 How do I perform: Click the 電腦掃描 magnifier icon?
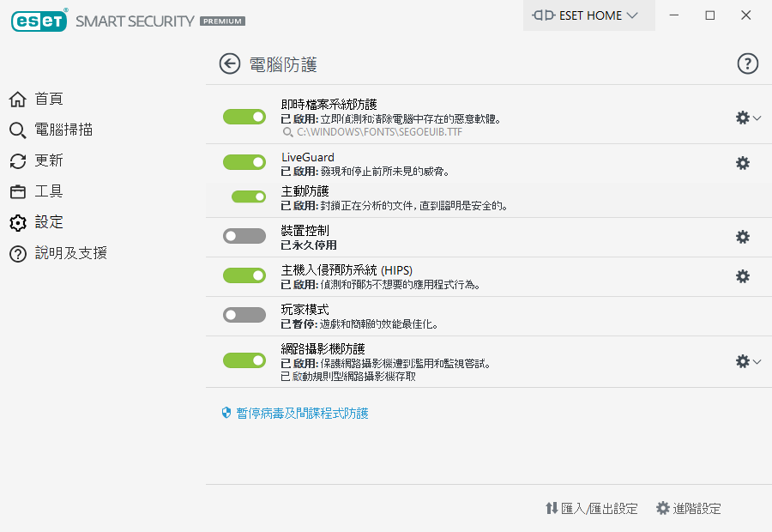[x=17, y=130]
